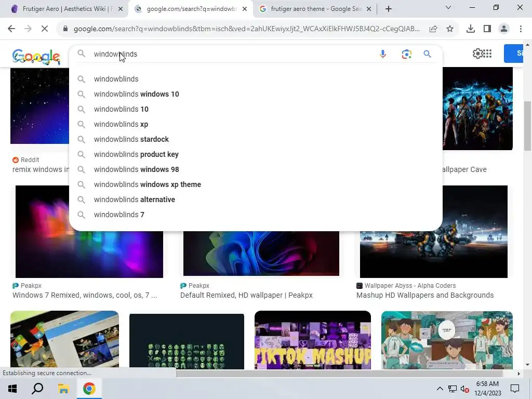
Task: Open the TikTok Mashup image thumbnail
Action: pos(312,340)
